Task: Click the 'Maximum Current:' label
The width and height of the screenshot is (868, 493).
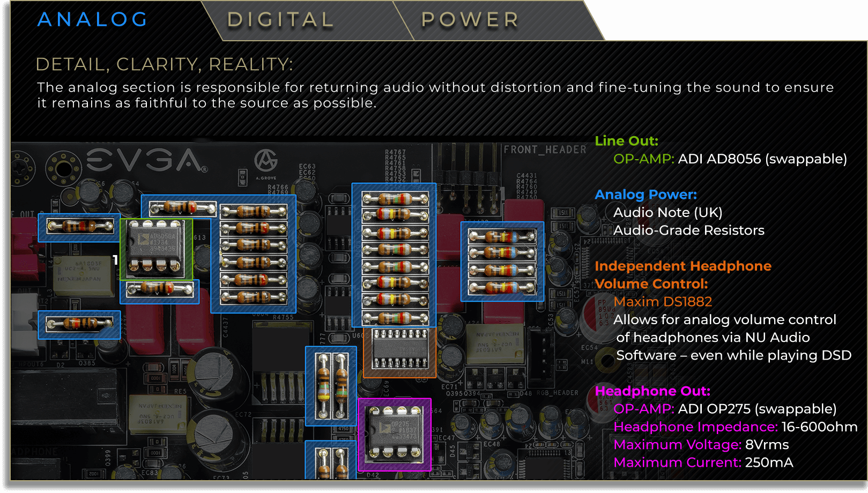Action: point(677,462)
